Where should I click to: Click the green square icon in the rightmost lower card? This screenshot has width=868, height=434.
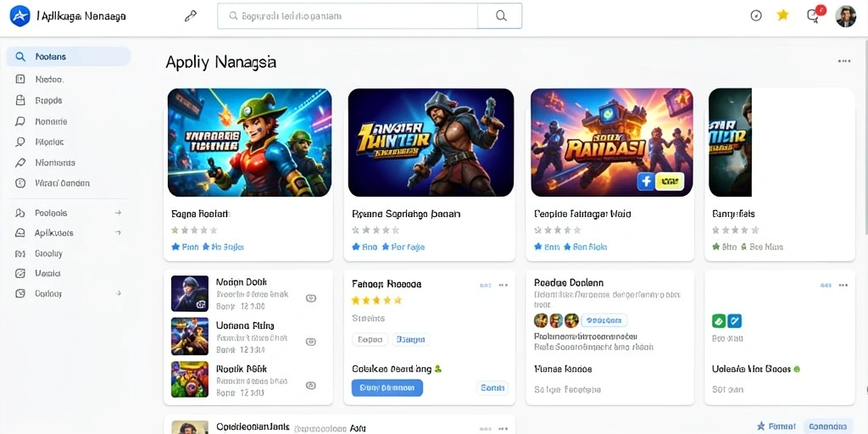click(718, 320)
